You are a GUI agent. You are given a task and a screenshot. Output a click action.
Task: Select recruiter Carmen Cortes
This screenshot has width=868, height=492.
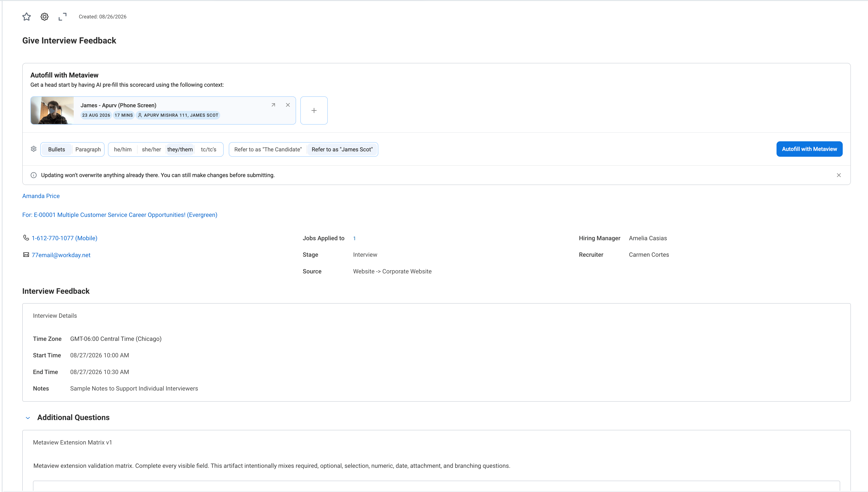coord(649,255)
